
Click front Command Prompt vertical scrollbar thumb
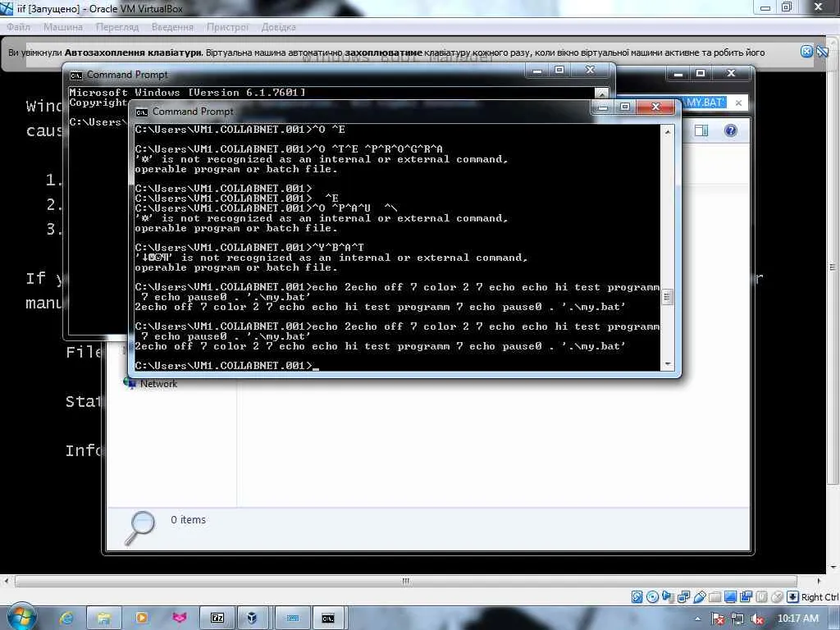(667, 297)
